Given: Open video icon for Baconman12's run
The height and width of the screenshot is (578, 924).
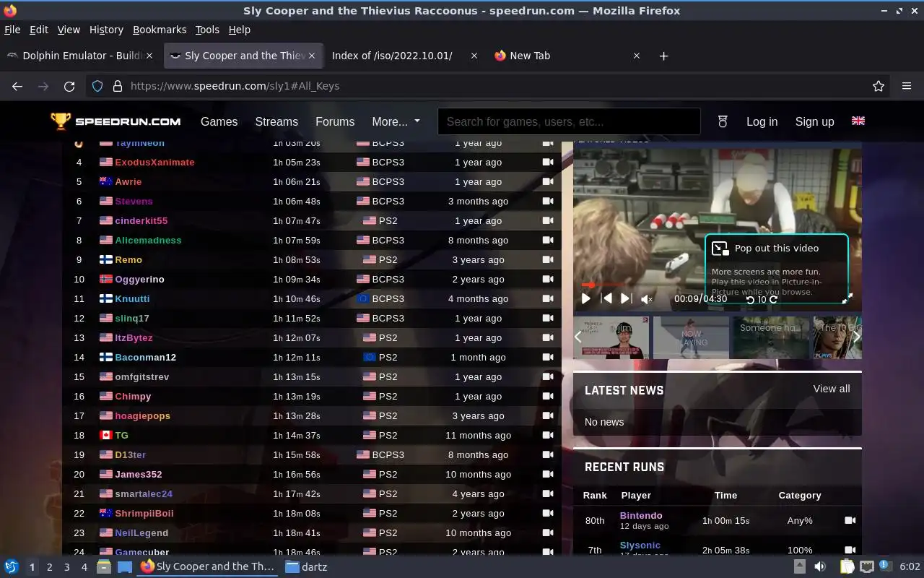Looking at the screenshot, I should pos(548,357).
